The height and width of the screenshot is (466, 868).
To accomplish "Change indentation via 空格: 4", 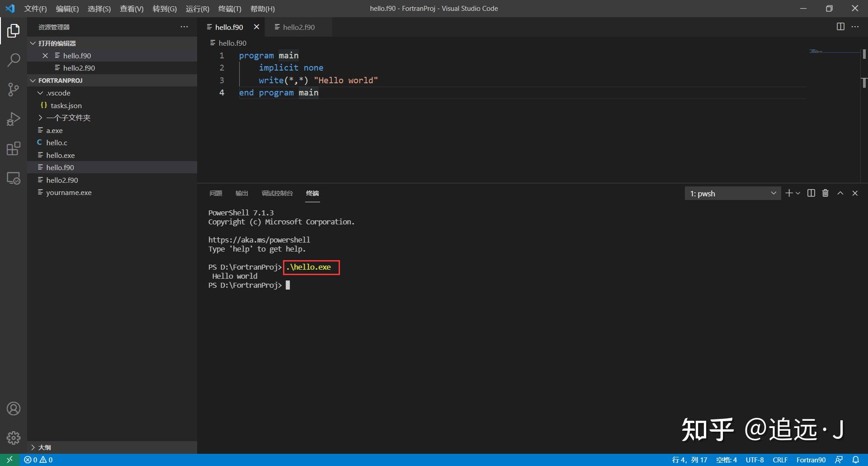I will [726, 460].
